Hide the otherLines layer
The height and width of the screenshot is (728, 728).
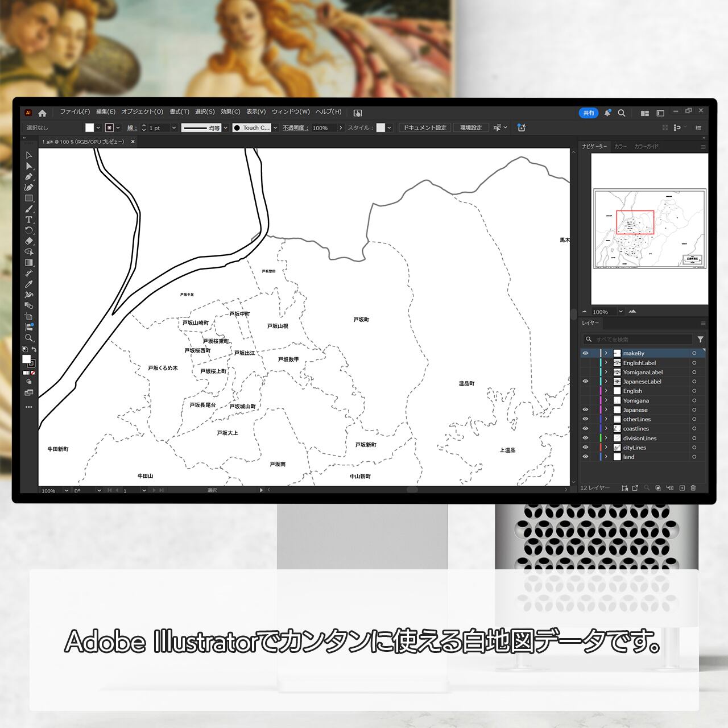point(585,419)
